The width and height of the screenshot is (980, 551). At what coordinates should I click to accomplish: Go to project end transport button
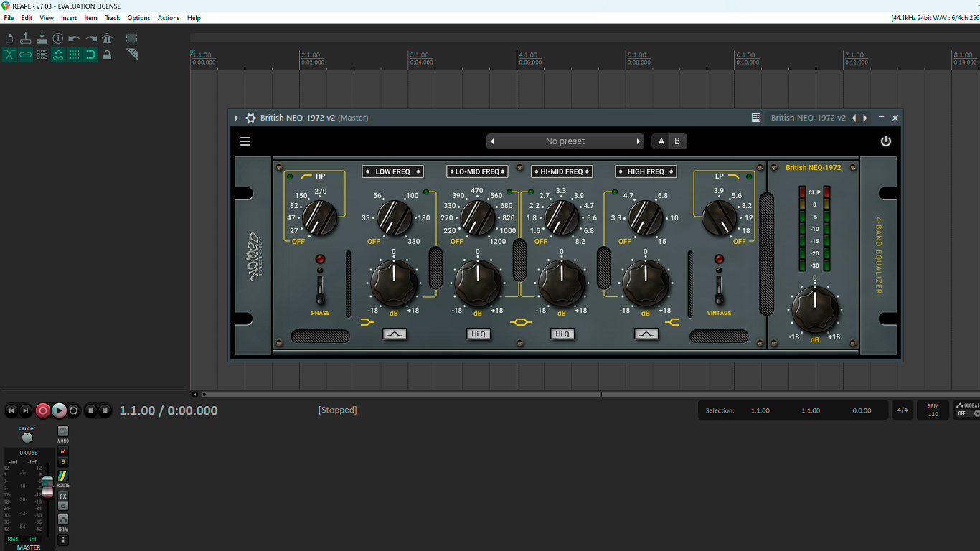coord(26,410)
